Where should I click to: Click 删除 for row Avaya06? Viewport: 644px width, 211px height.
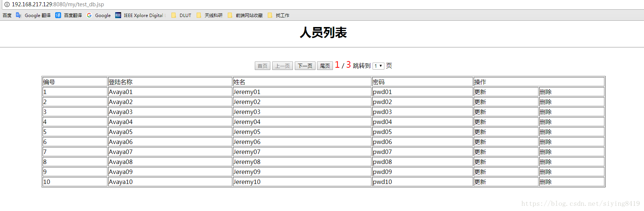click(x=546, y=142)
